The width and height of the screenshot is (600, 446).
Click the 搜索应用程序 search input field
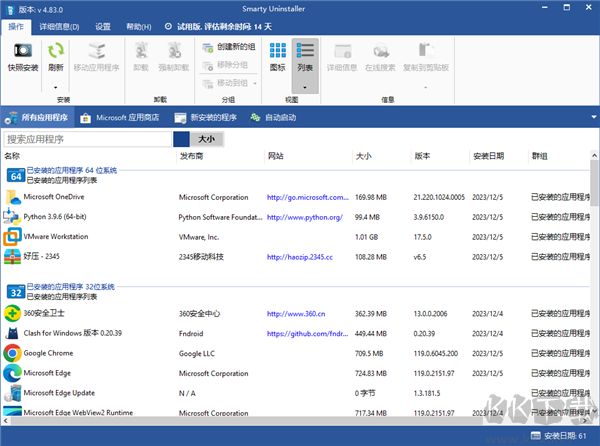click(88, 140)
